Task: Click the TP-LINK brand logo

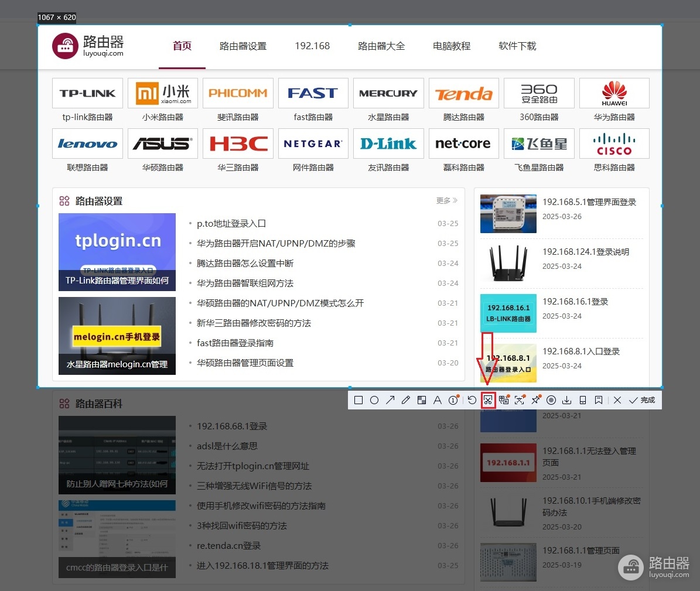Action: click(x=87, y=93)
